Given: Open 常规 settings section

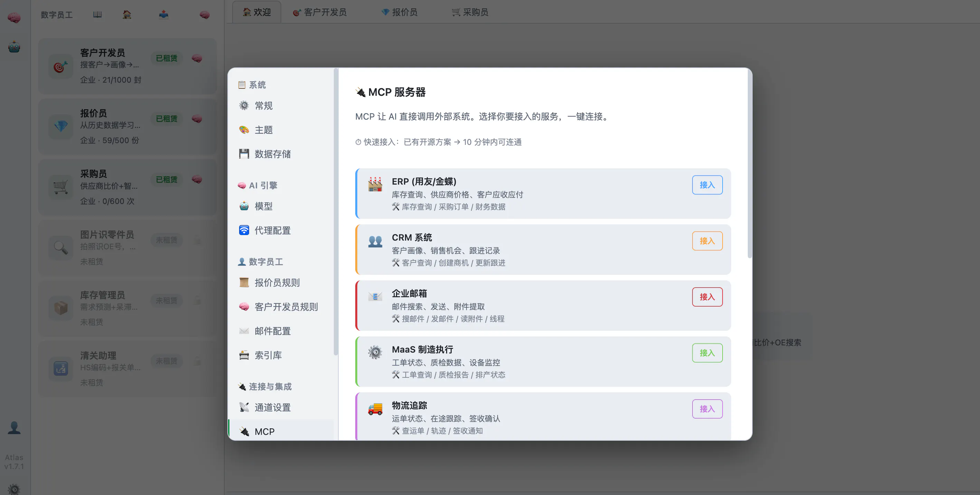Looking at the screenshot, I should (x=281, y=105).
